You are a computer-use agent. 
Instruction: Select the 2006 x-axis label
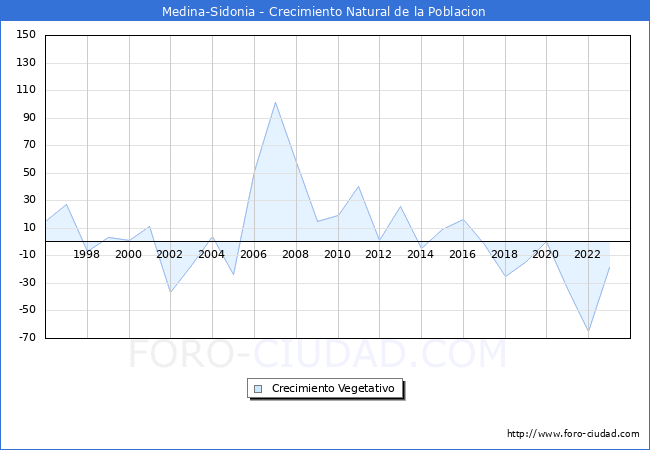pyautogui.click(x=254, y=254)
